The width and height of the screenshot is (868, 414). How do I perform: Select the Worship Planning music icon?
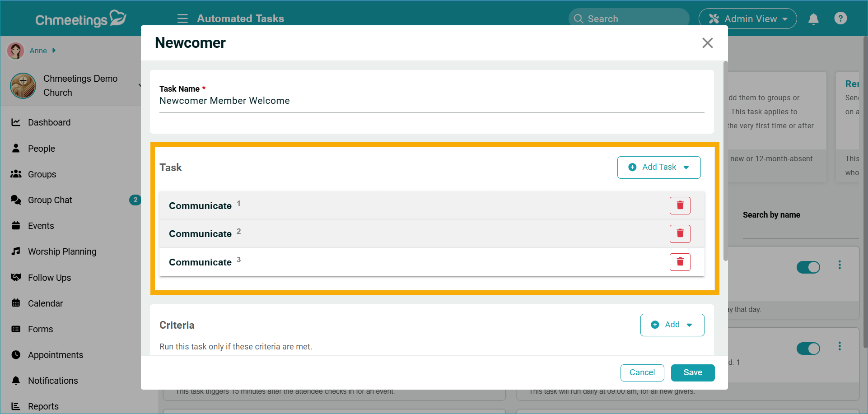click(x=16, y=251)
